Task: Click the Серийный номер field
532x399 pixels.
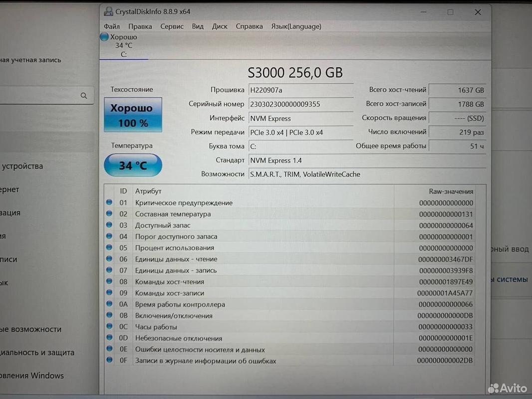Action: [x=300, y=104]
